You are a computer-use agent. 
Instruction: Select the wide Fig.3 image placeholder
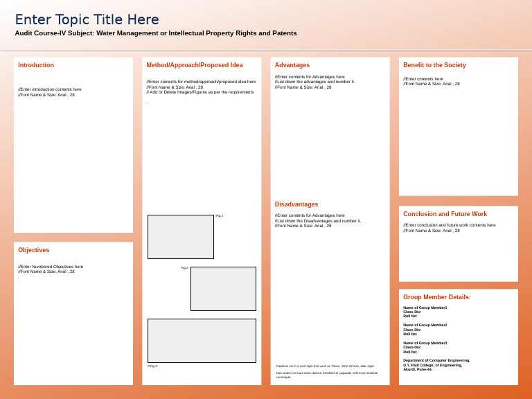(x=202, y=341)
